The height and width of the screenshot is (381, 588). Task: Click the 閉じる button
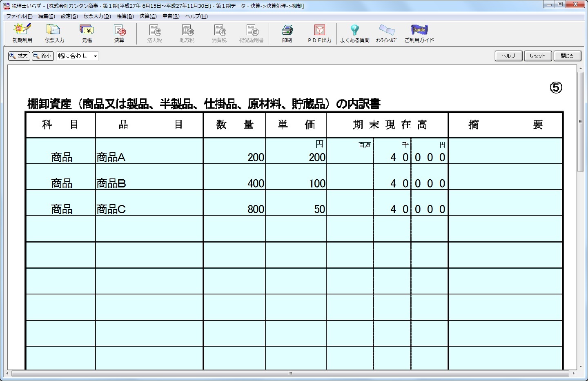tap(567, 56)
